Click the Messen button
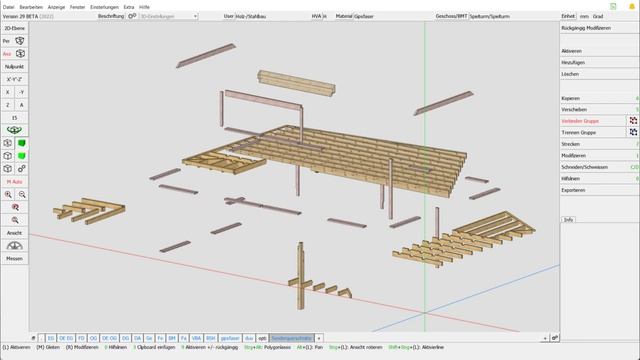This screenshot has width=640, height=360. (x=14, y=258)
